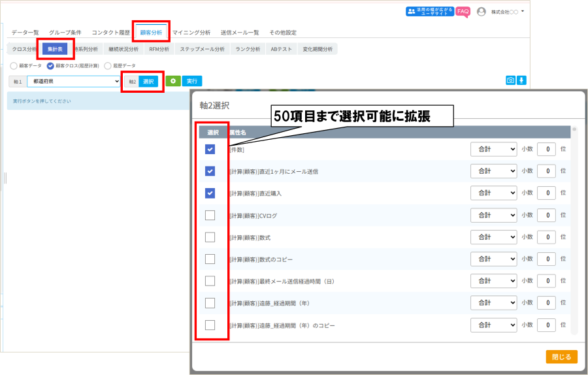Open the blue user site banner
Viewport: 588px width, 375px height.
[430, 11]
